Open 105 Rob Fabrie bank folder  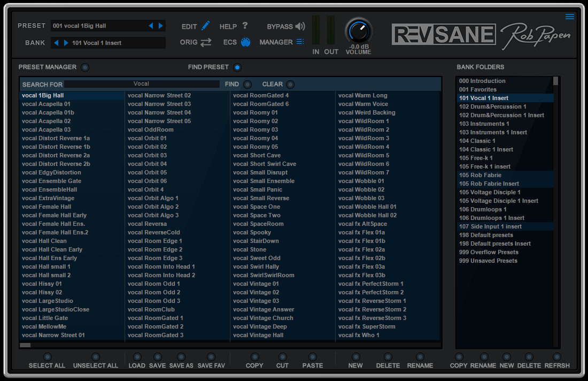pyautogui.click(x=505, y=175)
